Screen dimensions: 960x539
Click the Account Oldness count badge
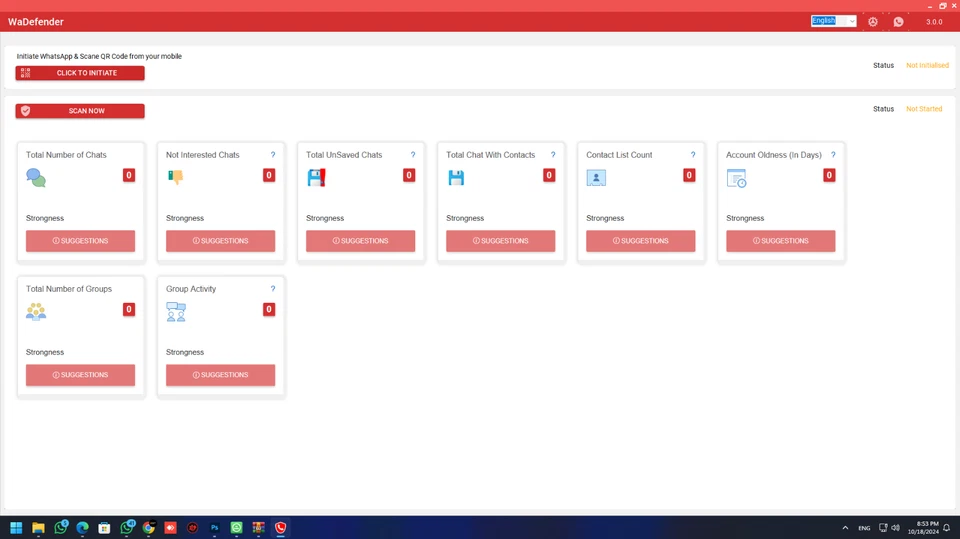829,175
